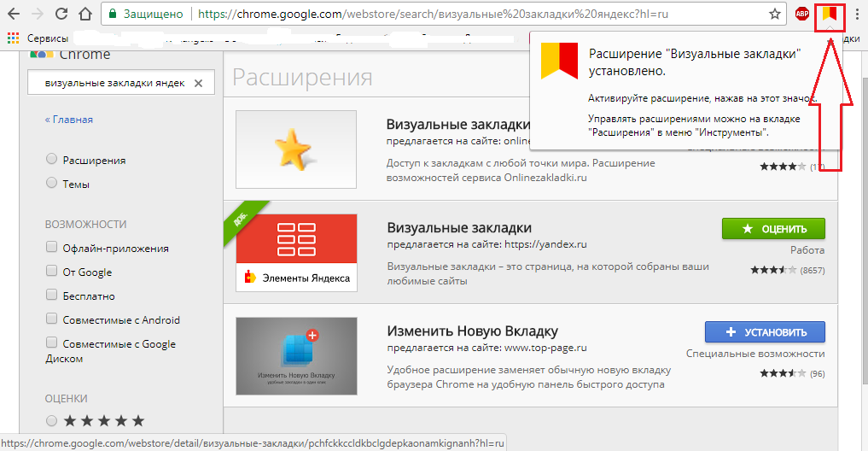Open the AdBlock Plus extension icon

(801, 14)
